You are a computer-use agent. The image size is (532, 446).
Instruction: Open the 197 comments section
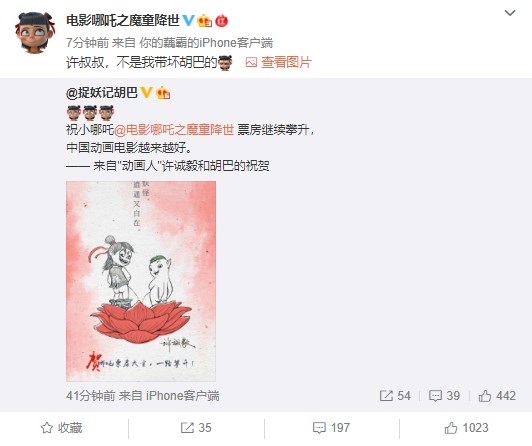331,428
